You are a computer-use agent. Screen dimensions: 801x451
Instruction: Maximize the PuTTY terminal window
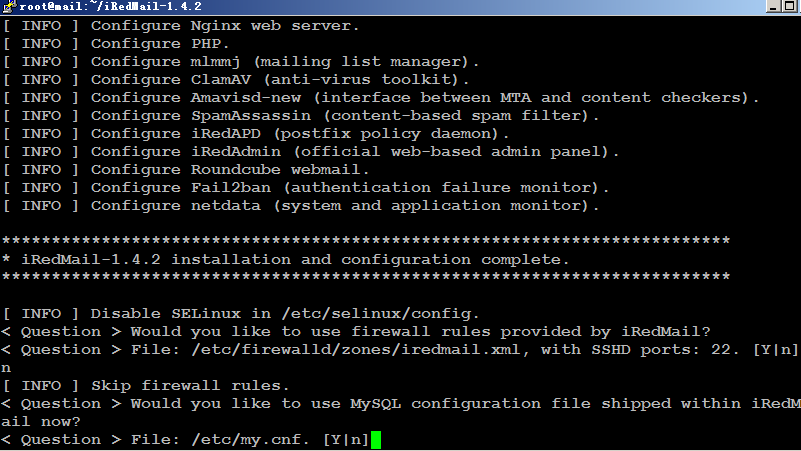coord(790,6)
